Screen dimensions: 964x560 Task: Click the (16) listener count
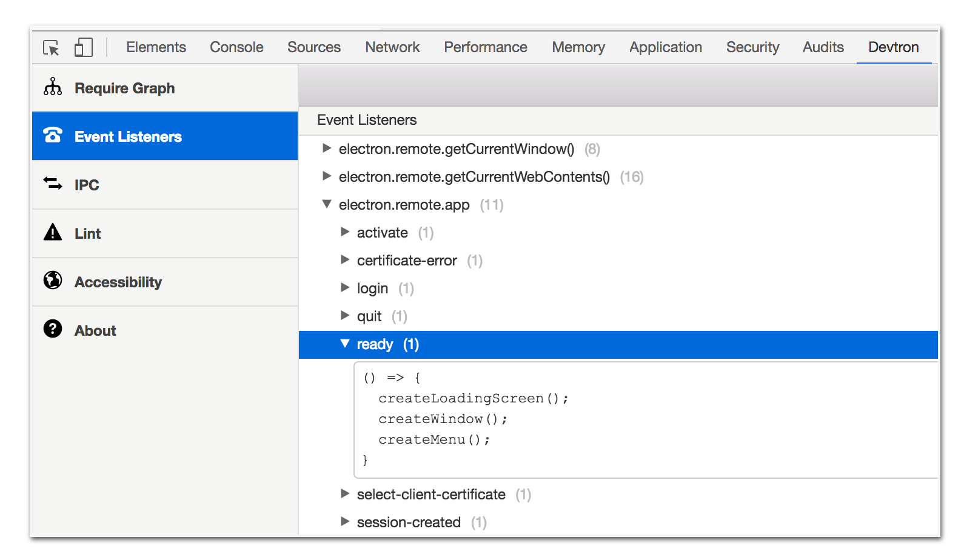pos(632,177)
